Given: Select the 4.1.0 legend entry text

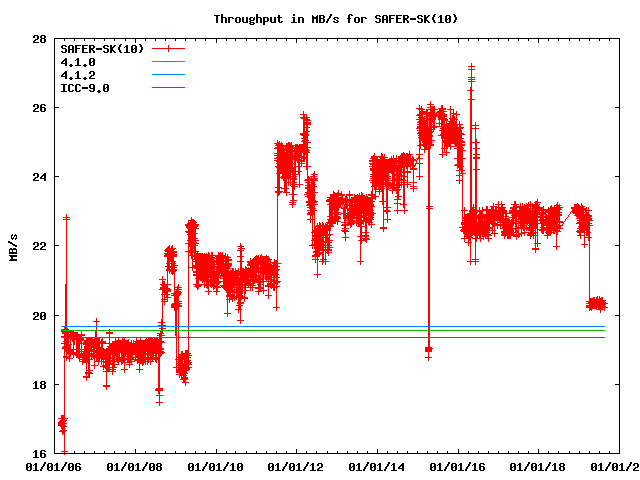Looking at the screenshot, I should [x=78, y=62].
